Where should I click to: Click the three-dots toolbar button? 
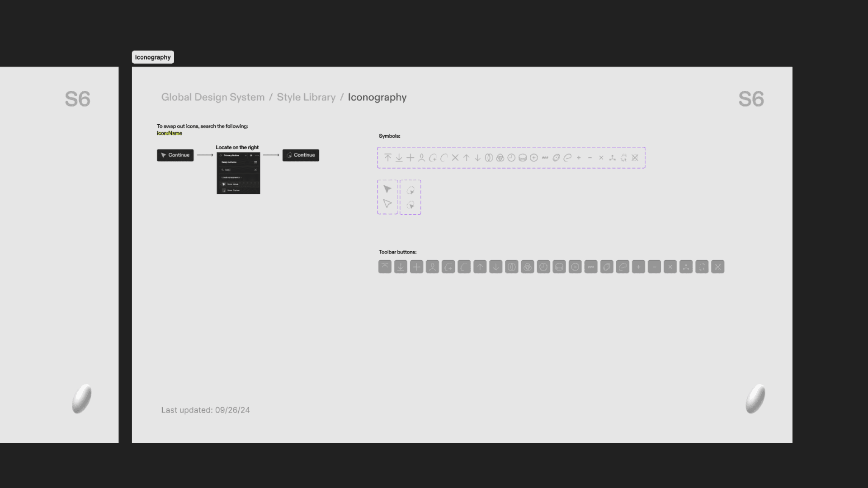pos(591,267)
